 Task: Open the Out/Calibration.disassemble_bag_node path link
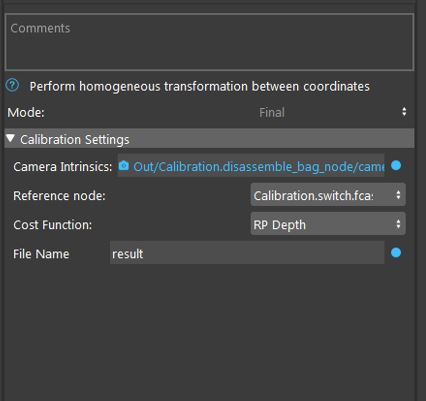tap(259, 166)
